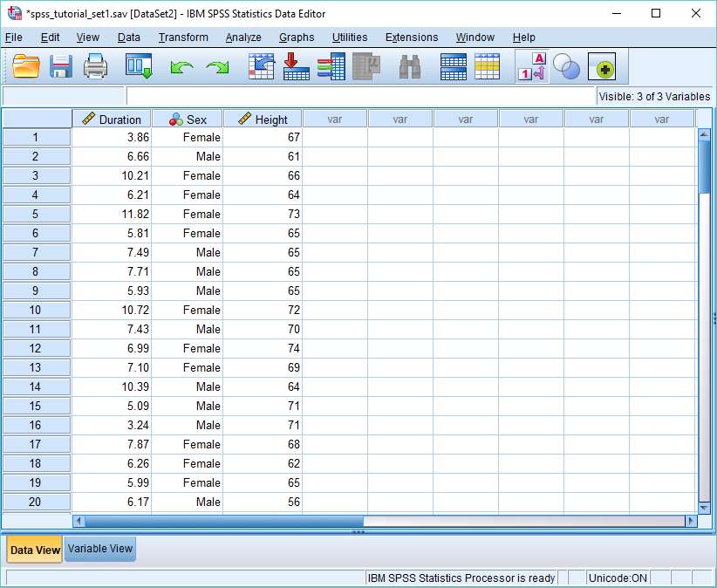Click Duration cell 10.39
This screenshot has height=588, width=717.
coord(112,386)
